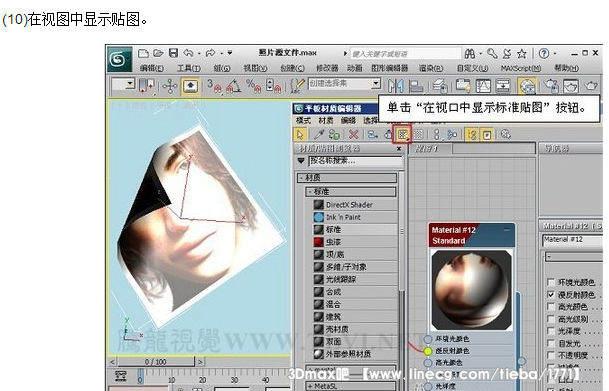Open Edit Named Selection Sets icon
This screenshot has height=391, width=609.
(x=298, y=86)
